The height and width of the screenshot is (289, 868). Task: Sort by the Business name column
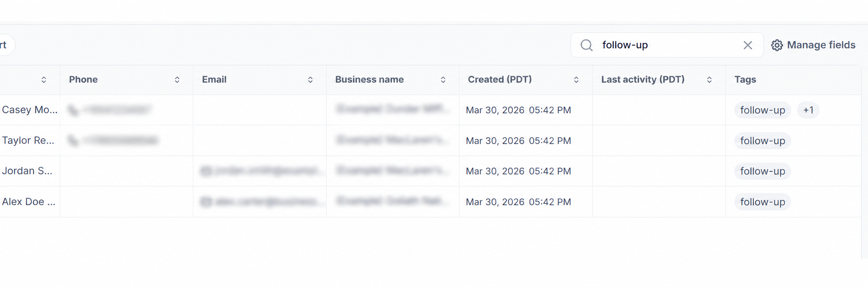coord(443,80)
